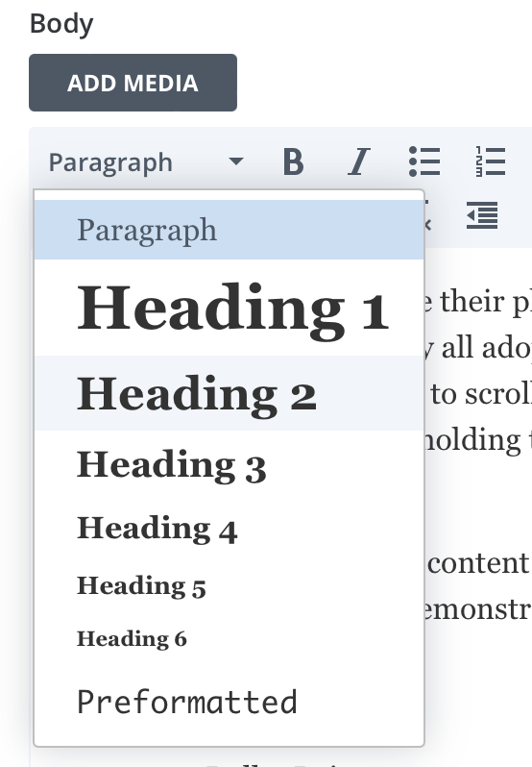Toggle bold formatting
This screenshot has height=767, width=532.
(x=293, y=161)
